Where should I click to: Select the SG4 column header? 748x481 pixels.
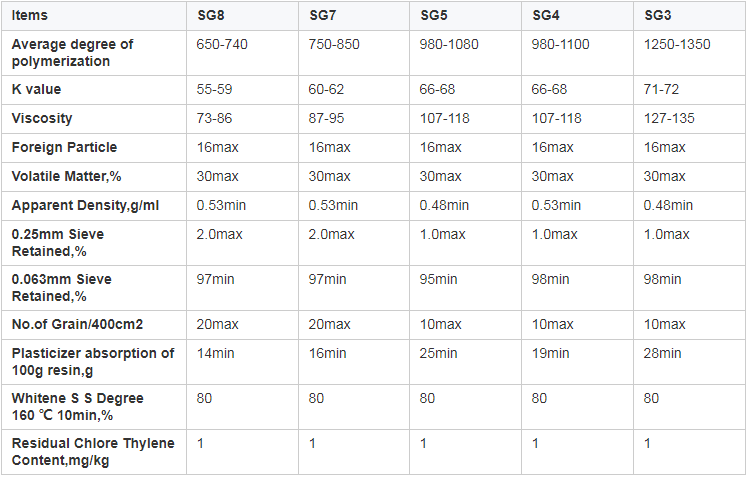coord(547,16)
